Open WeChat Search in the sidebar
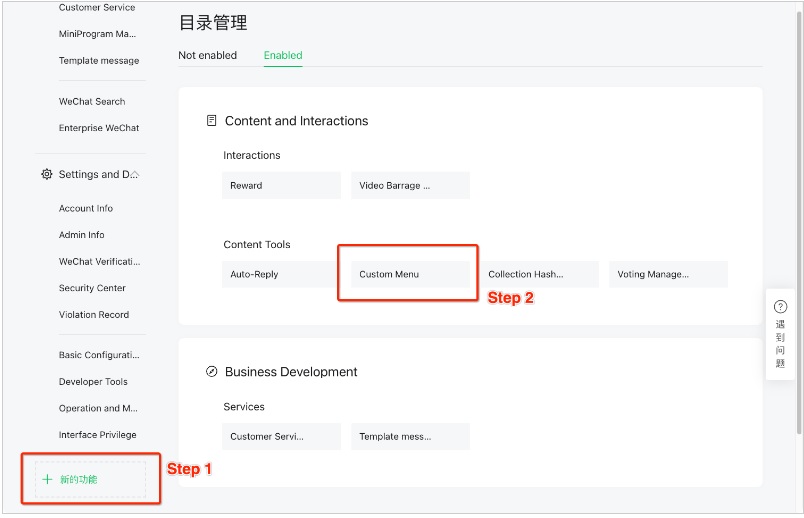 (92, 102)
